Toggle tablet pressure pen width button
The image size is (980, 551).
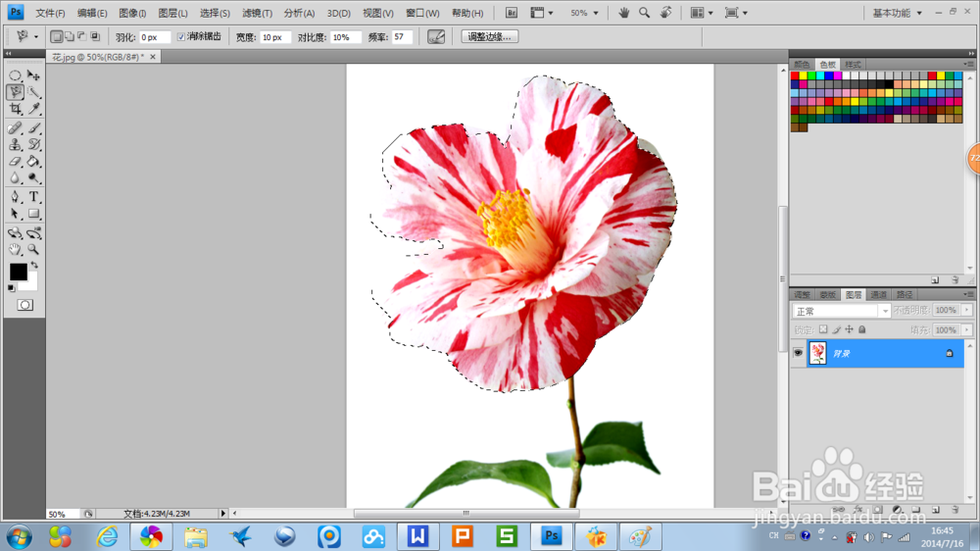coord(436,37)
